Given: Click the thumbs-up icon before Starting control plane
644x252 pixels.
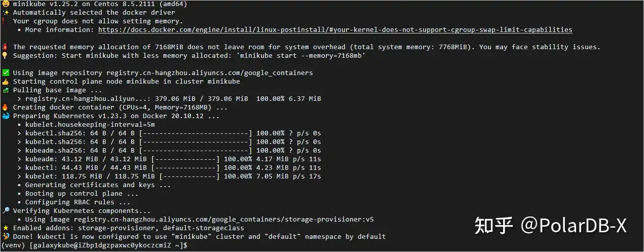Looking at the screenshot, I should [x=5, y=81].
